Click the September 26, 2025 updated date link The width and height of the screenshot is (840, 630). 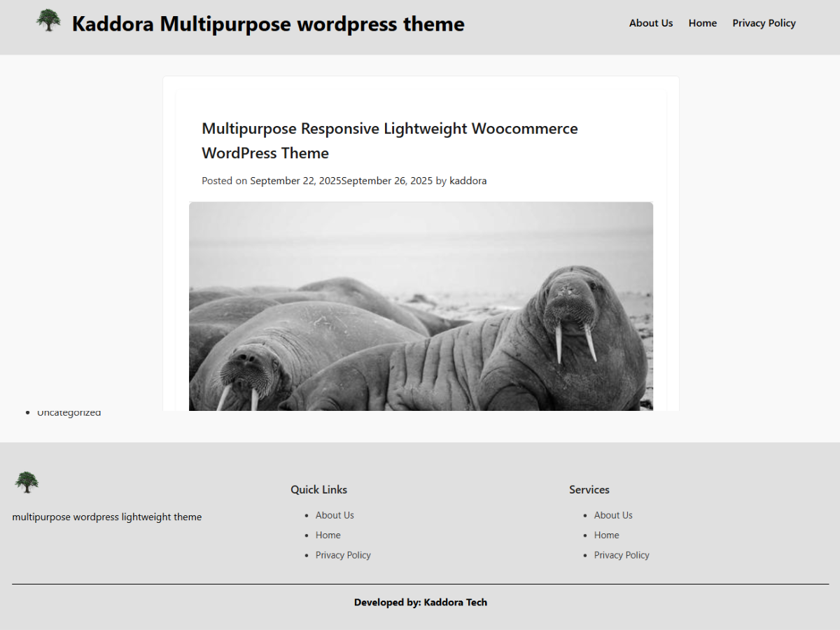(387, 180)
